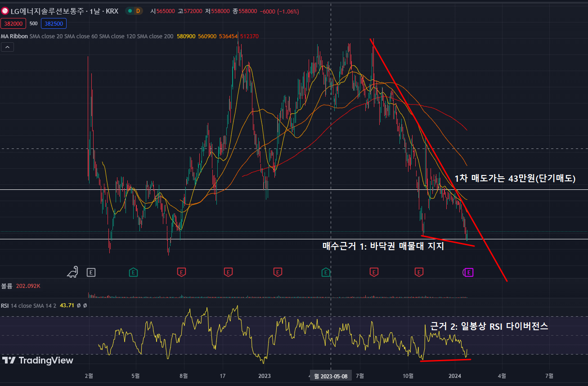
Task: Collapse the indicator legend with chevron button
Action: tap(8, 47)
